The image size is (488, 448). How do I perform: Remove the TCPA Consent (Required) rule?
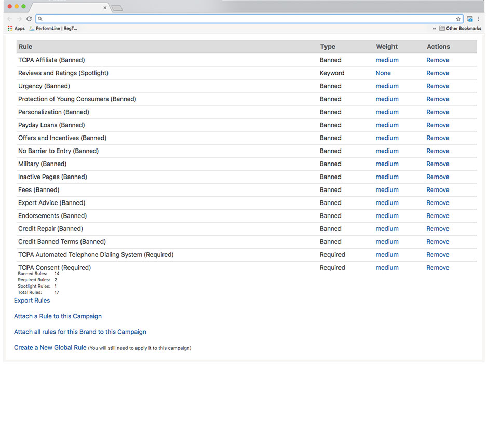point(438,268)
